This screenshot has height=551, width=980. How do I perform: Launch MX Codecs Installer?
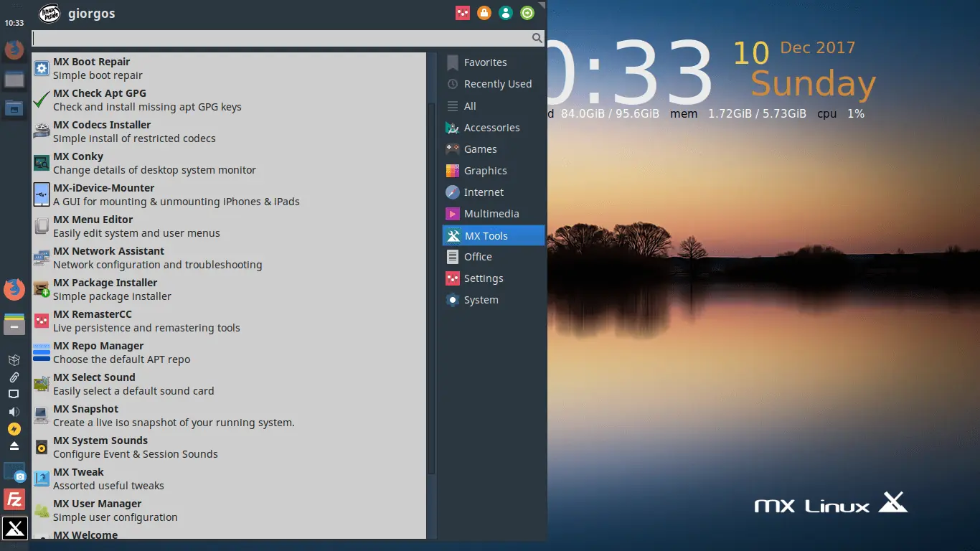coord(229,131)
